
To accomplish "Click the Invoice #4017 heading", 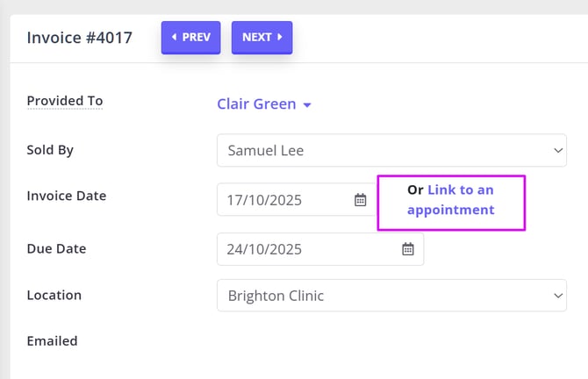I will click(80, 38).
